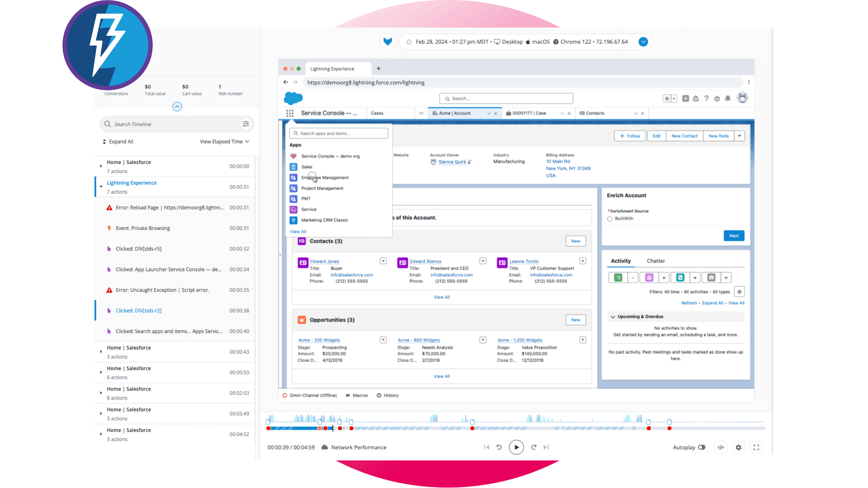
Task: Select the New Event calendar icon
Action: 650,277
